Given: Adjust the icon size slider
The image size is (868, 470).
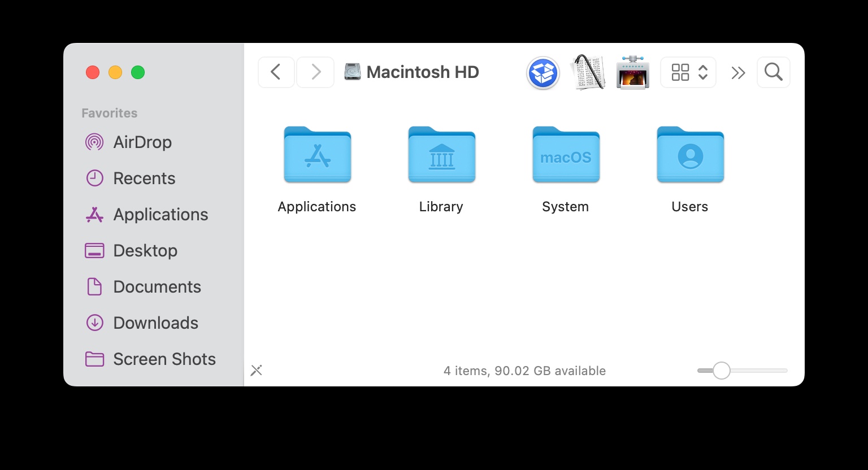Looking at the screenshot, I should [x=721, y=371].
